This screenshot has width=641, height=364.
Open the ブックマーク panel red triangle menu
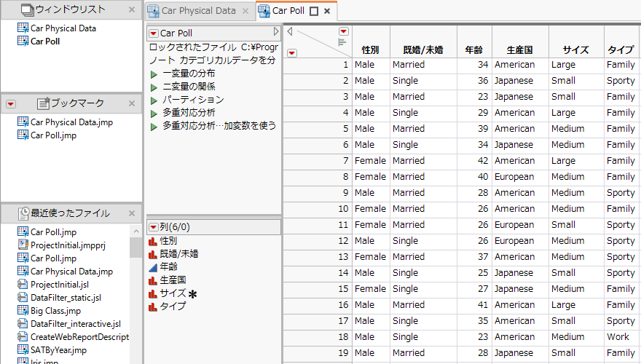click(x=10, y=104)
